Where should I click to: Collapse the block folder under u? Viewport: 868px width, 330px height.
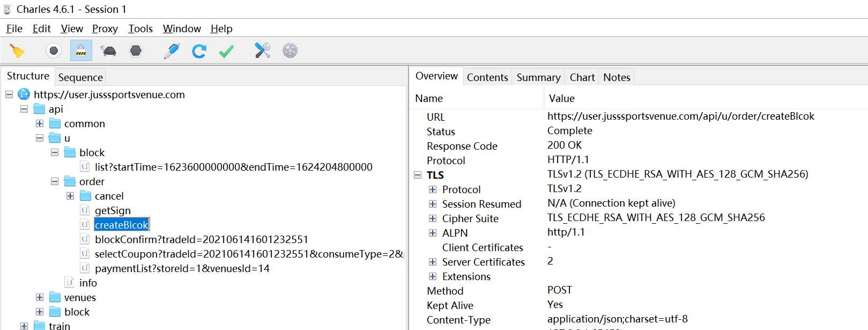(55, 152)
